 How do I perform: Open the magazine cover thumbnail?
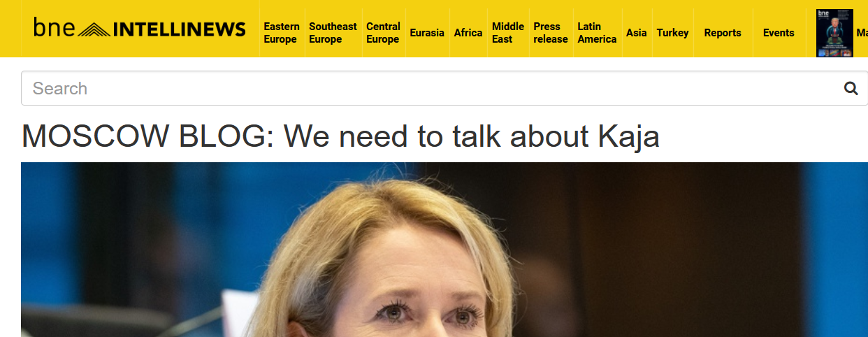pos(834,33)
